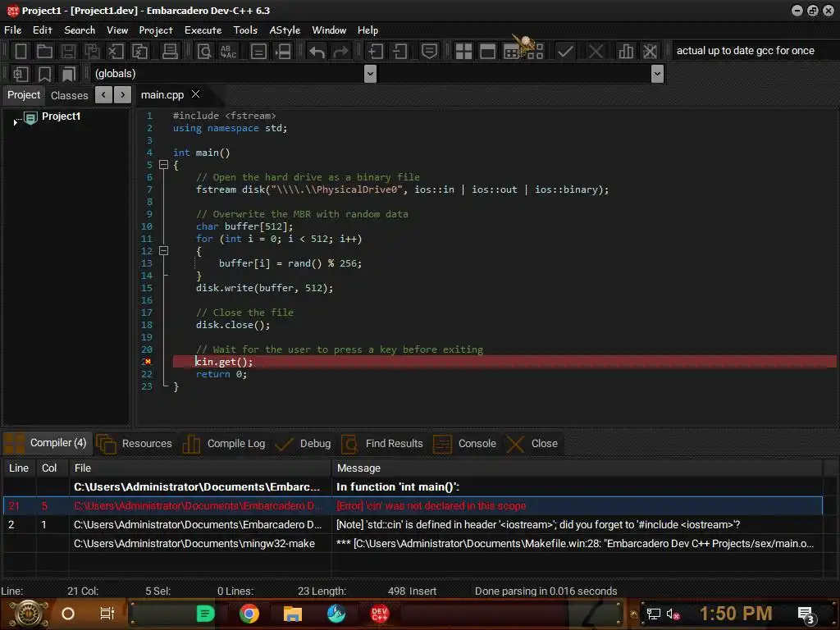Viewport: 840px width, 630px height.
Task: Click the Close All files icon
Action: tap(139, 52)
